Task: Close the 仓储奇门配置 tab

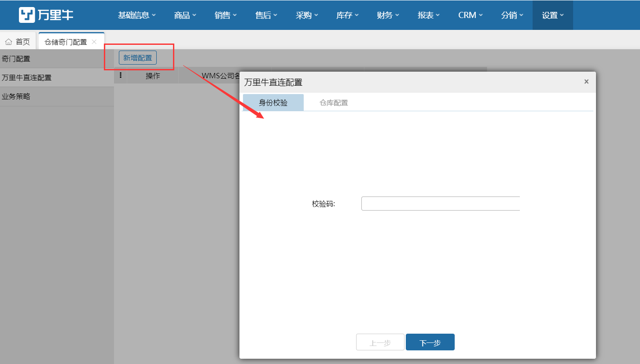Action: point(94,42)
